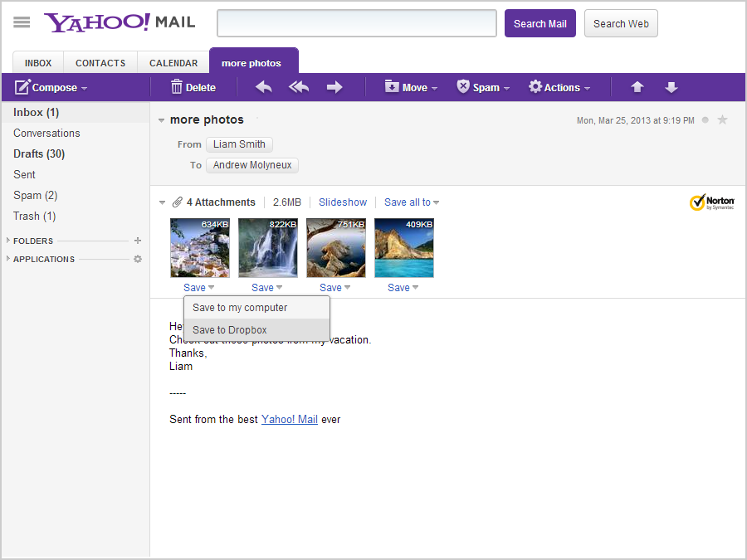Reply to the message using the single arrow icon
The width and height of the screenshot is (747, 560).
(263, 87)
